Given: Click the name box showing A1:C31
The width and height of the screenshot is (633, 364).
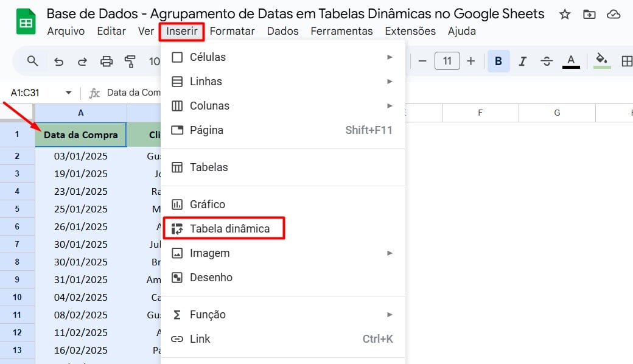Looking at the screenshot, I should [x=25, y=93].
